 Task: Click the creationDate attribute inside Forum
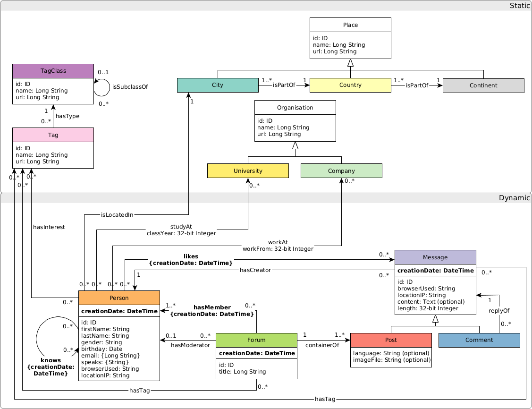pyautogui.click(x=256, y=353)
